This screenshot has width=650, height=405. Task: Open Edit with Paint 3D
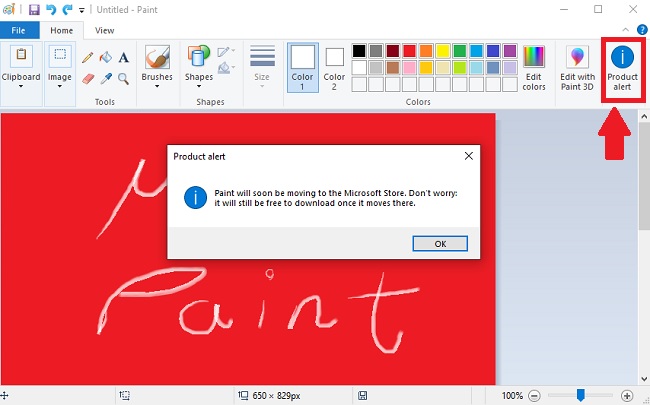[577, 69]
